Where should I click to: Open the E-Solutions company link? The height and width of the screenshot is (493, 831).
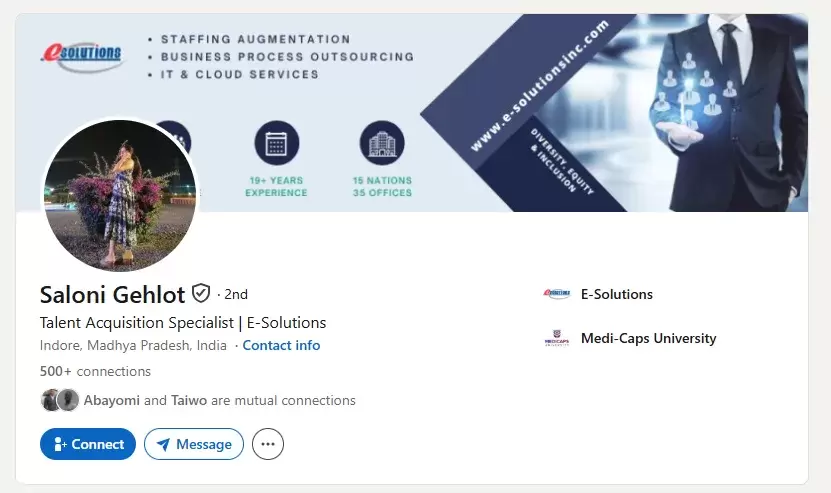coord(616,294)
